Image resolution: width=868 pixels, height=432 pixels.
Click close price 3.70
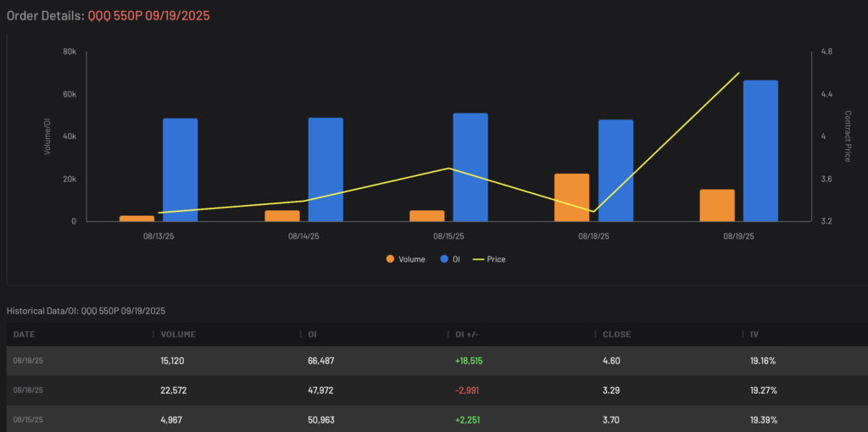(611, 420)
